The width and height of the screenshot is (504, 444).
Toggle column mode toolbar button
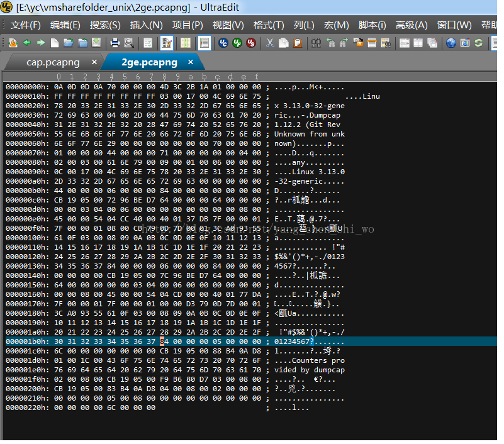186,43
